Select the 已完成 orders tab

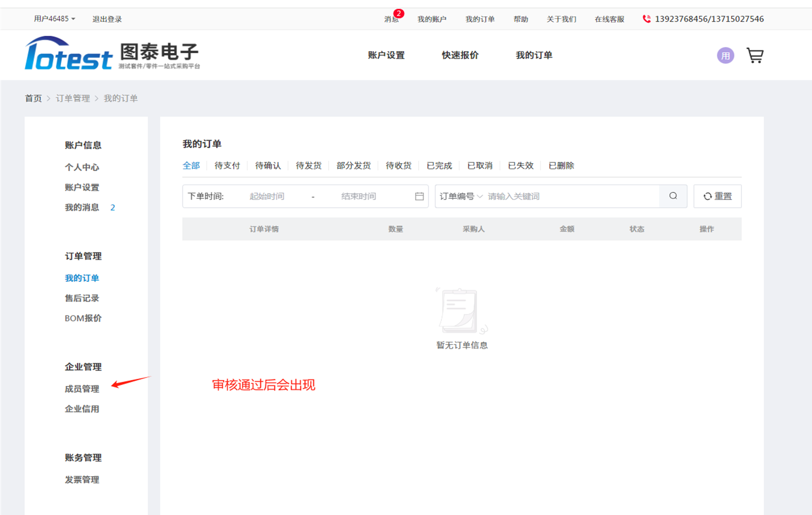click(439, 166)
